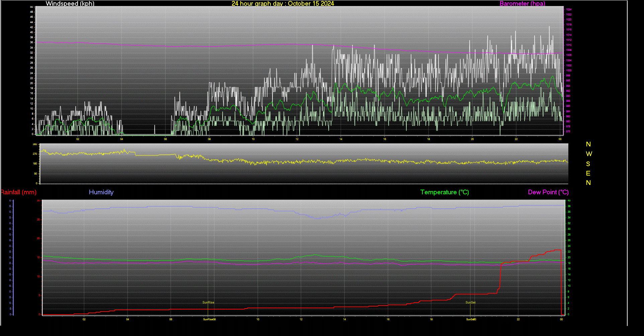Click the '1024' tick on barometer axis
The image size is (644, 336).
(569, 10)
